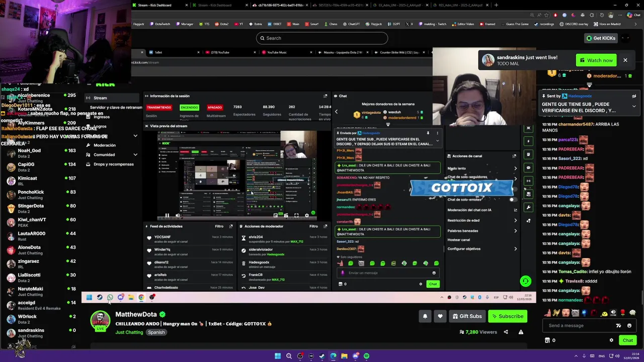This screenshot has width=644, height=362.
Task: Hide the pinned message by Hadesgoodx
Action: pos(634,96)
